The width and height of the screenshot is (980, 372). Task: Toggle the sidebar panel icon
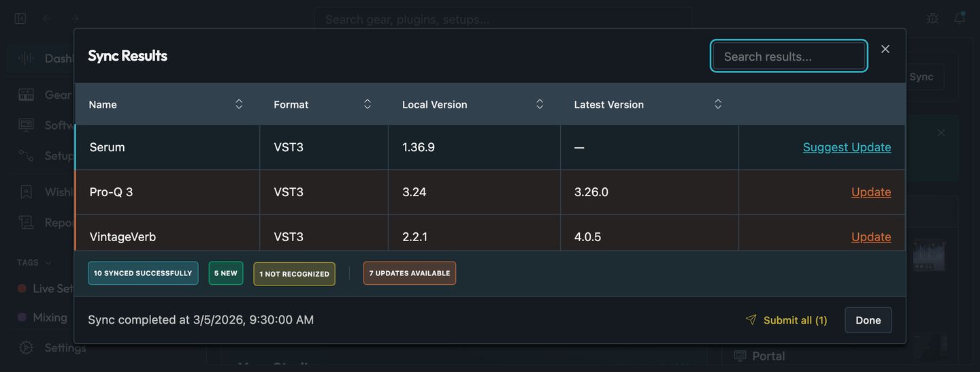pos(20,18)
